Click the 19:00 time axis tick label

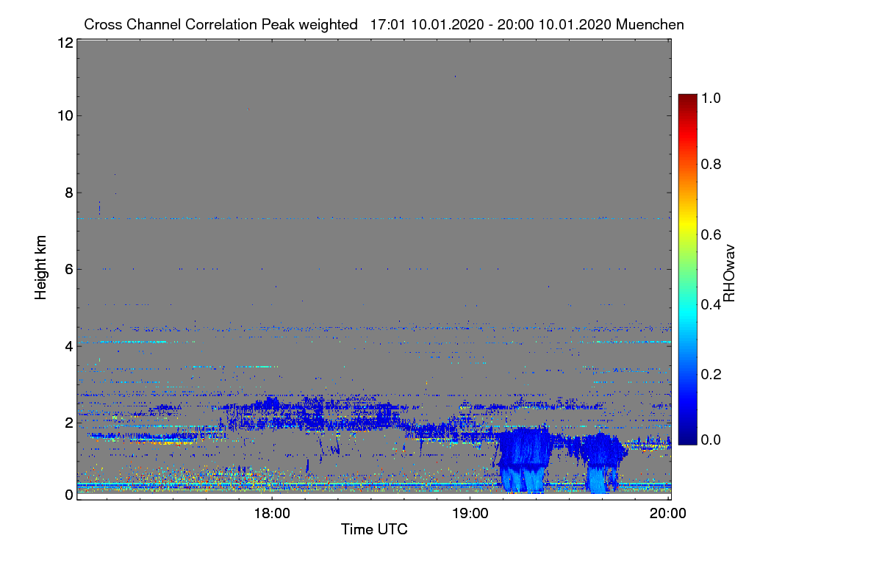(470, 514)
